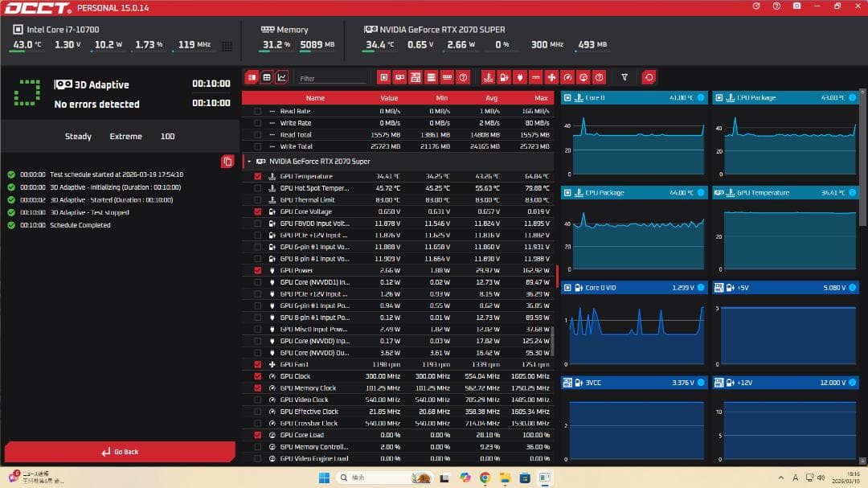
Task: Toggle power plug sensor type filter
Action: pyautogui.click(x=520, y=77)
